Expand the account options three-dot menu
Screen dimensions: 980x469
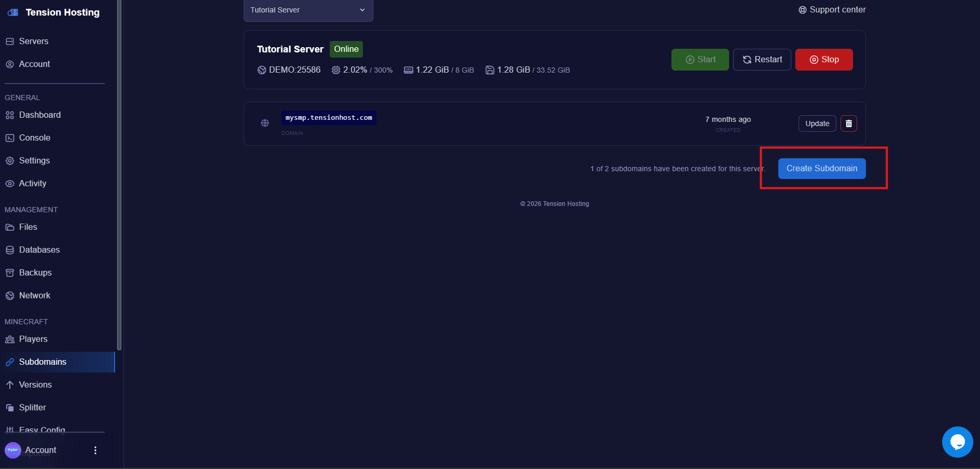95,450
